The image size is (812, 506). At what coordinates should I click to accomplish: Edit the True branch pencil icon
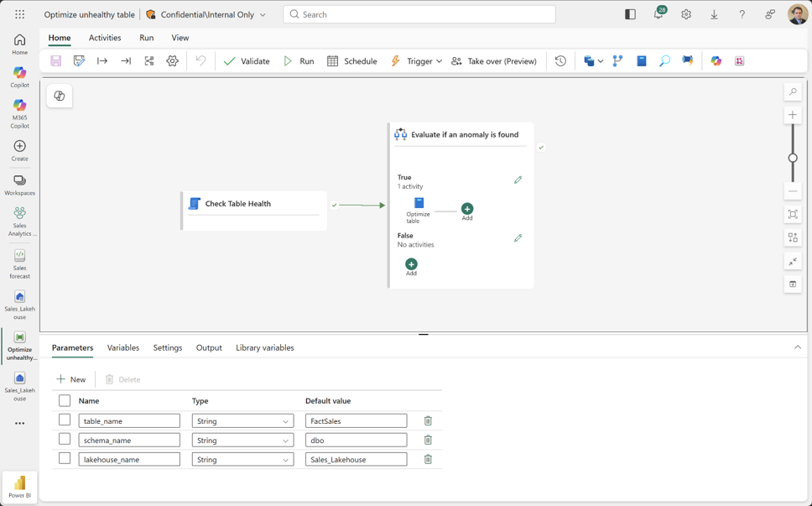pyautogui.click(x=518, y=180)
